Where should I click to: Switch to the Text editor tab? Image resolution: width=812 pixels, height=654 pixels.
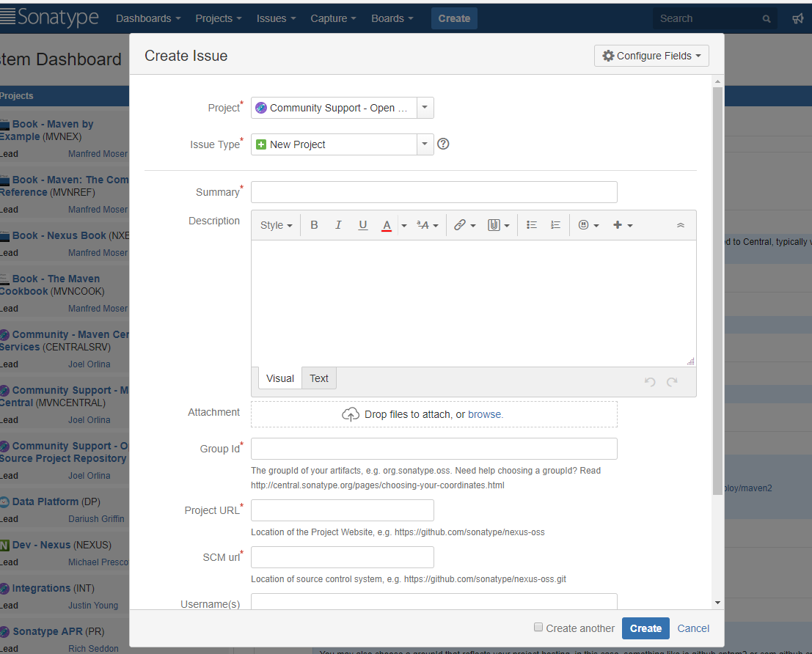[x=319, y=378]
